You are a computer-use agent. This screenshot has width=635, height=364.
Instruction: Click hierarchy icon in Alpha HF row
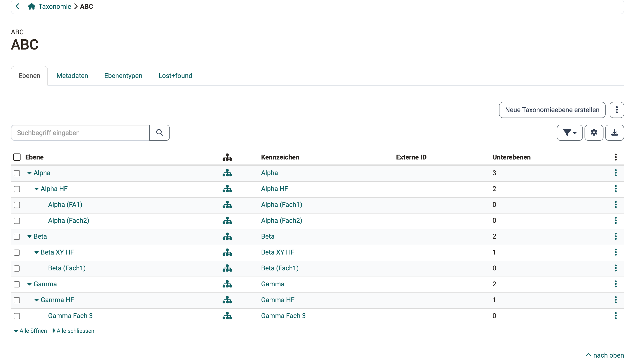227,189
